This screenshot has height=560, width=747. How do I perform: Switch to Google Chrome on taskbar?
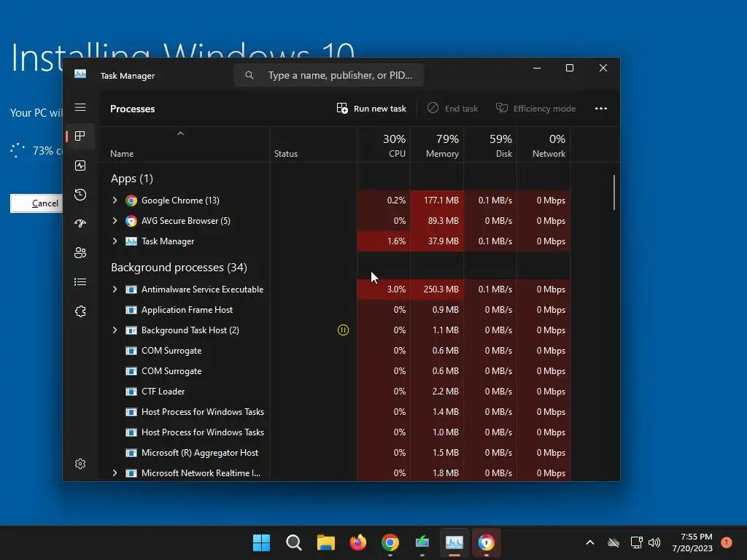(390, 542)
